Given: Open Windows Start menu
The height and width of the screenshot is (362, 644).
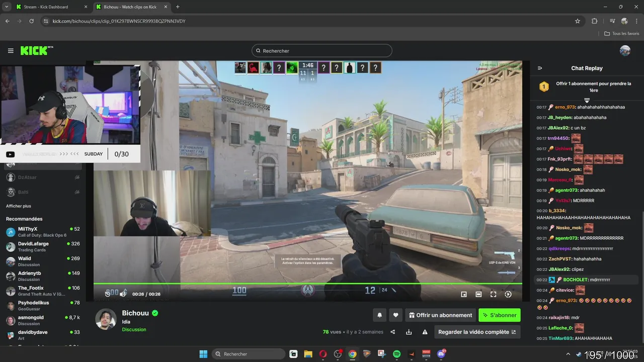Looking at the screenshot, I should pyautogui.click(x=203, y=354).
